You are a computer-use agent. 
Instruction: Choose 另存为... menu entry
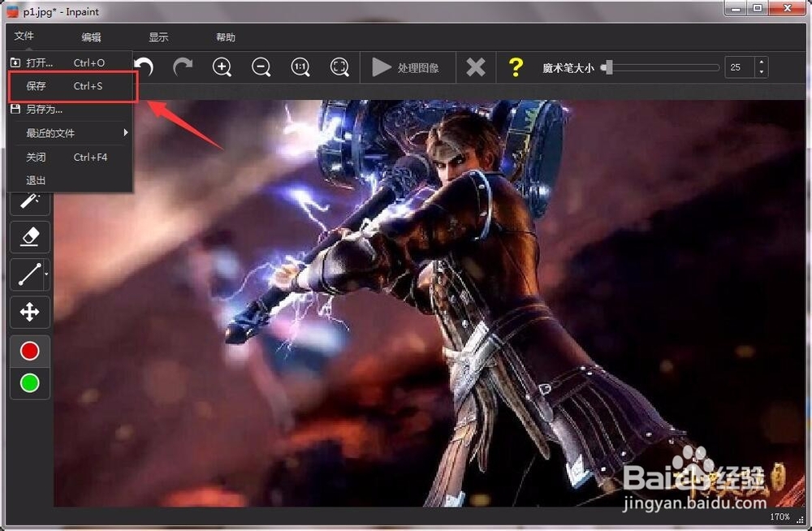[71, 110]
